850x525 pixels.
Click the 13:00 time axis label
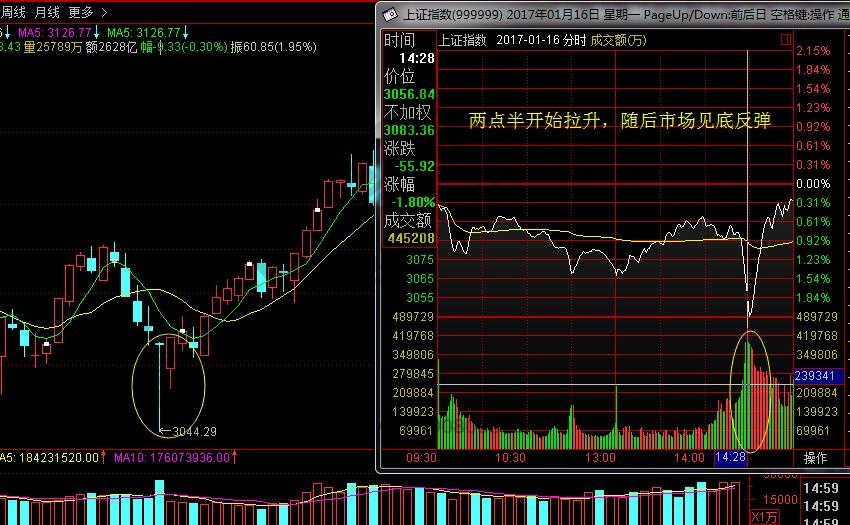(x=600, y=457)
